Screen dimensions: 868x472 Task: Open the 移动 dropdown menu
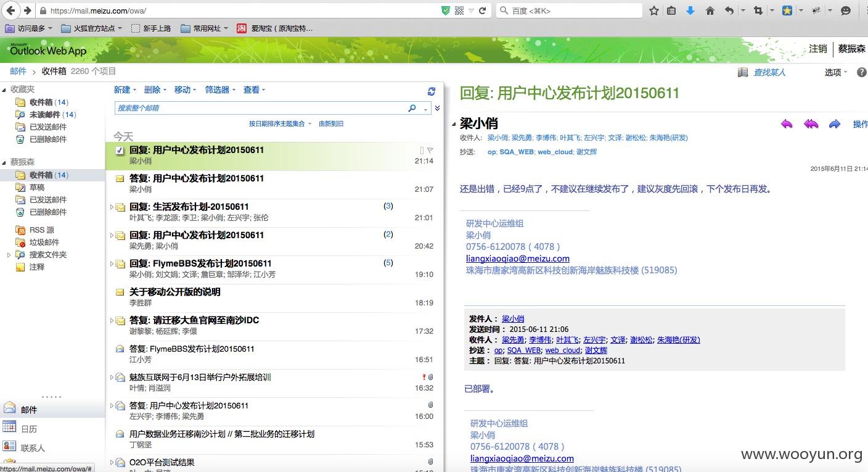(186, 90)
